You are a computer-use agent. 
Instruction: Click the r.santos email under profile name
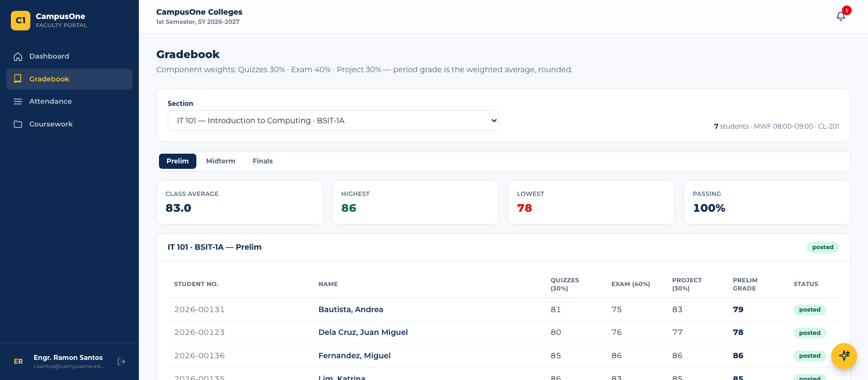pos(68,366)
